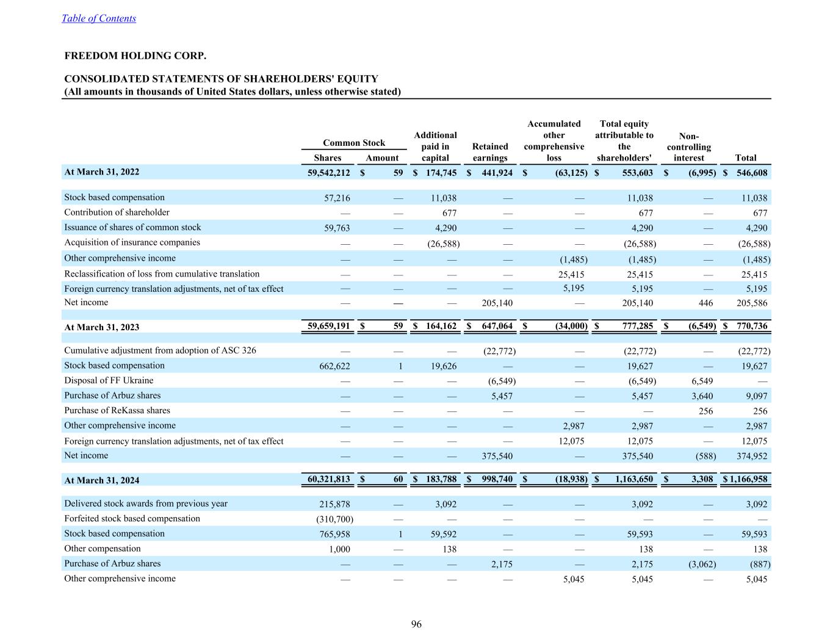Viewport: 833px width, 644px height.
Task: Click the Forfeited stock based compensation label
Action: pyautogui.click(x=132, y=518)
